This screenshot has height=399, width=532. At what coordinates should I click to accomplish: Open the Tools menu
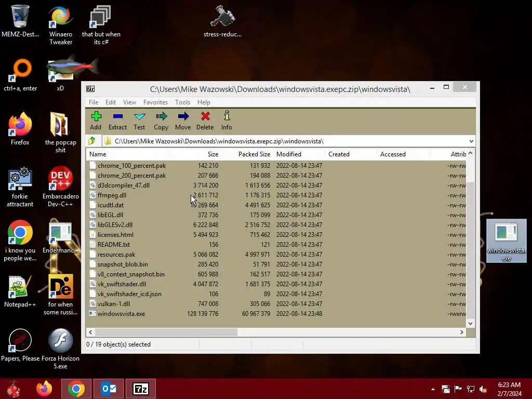point(182,102)
